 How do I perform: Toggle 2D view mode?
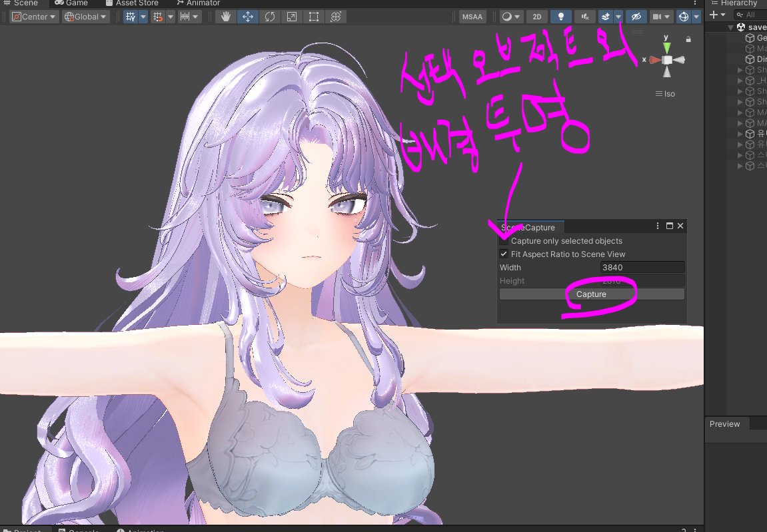tap(536, 16)
